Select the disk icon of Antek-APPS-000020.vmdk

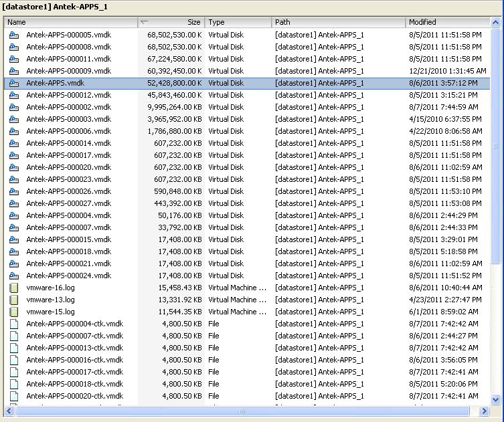[14, 167]
